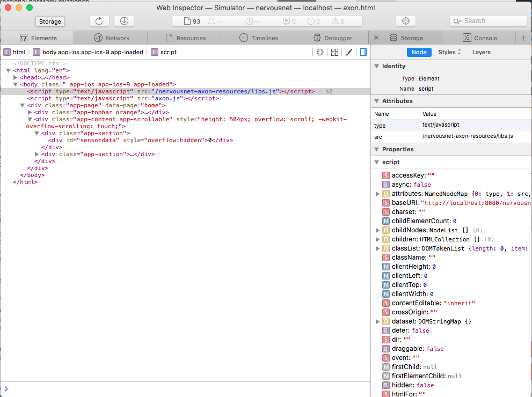The image size is (532, 397).
Task: Expand the classList DOMTokenList property
Action: coord(377,248)
